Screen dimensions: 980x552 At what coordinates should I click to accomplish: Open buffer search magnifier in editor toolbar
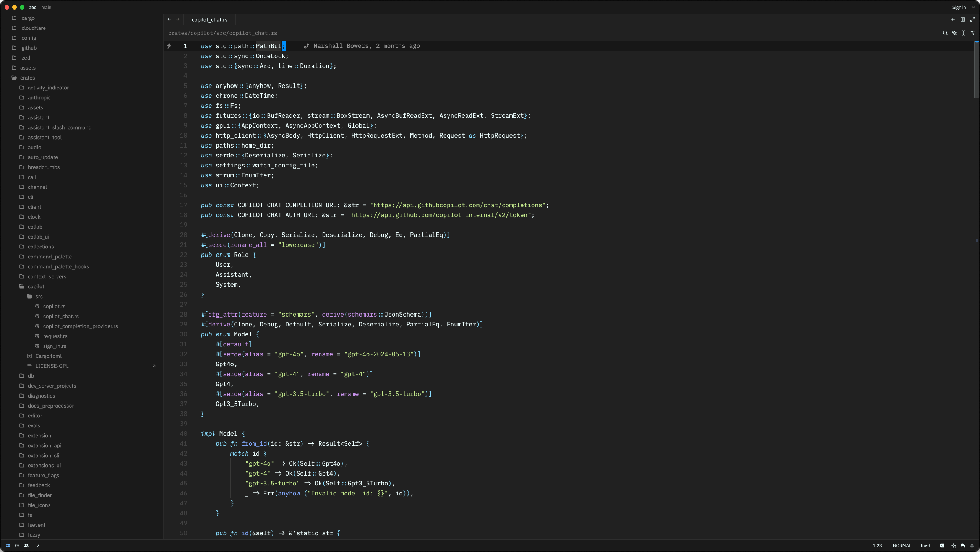(945, 33)
